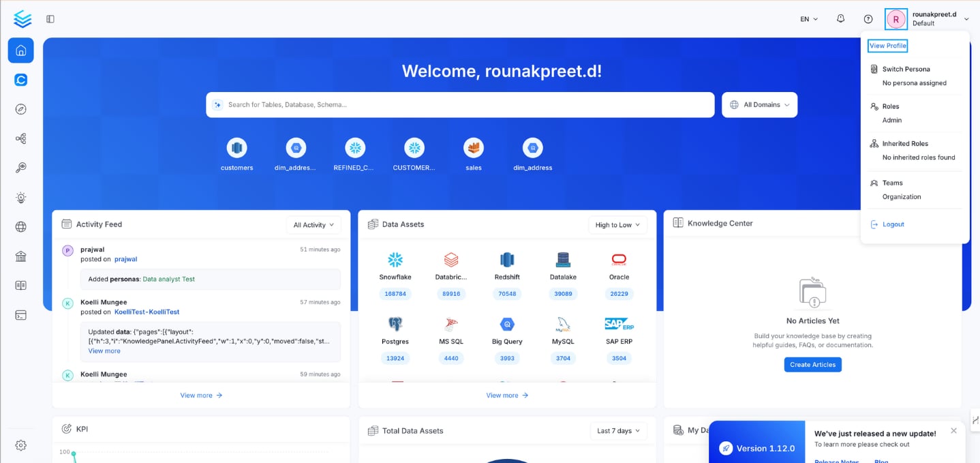Open the bank governance sidebar icon
980x463 pixels.
click(20, 256)
